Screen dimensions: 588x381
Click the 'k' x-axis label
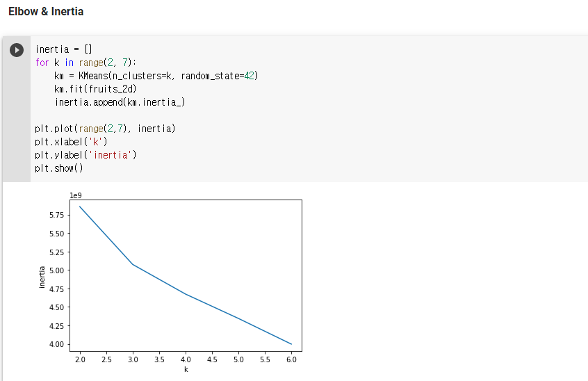click(186, 369)
